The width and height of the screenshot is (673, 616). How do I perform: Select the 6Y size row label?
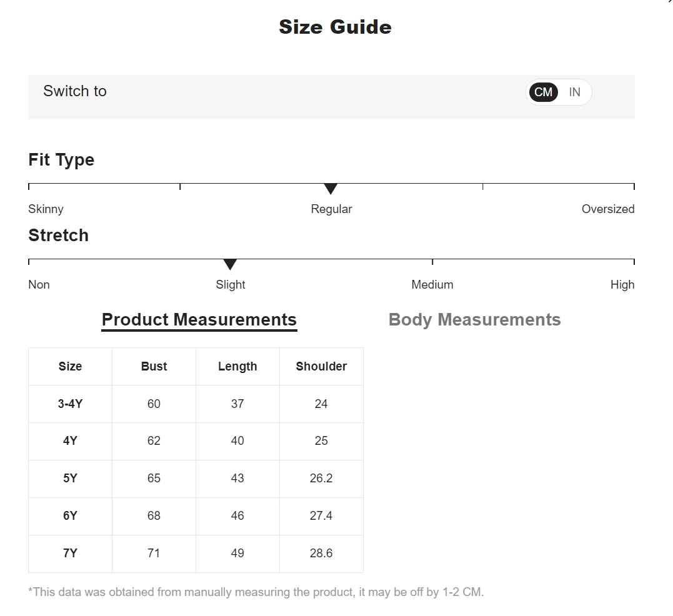(x=71, y=515)
